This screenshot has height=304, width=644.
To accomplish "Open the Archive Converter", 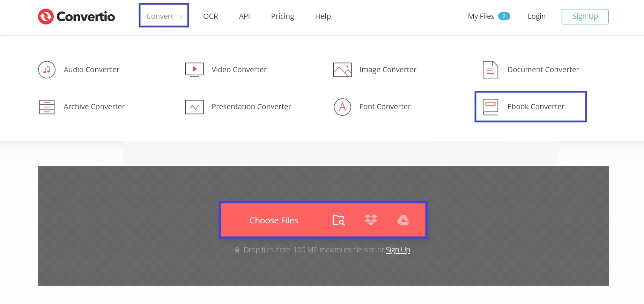I will pos(46,107).
